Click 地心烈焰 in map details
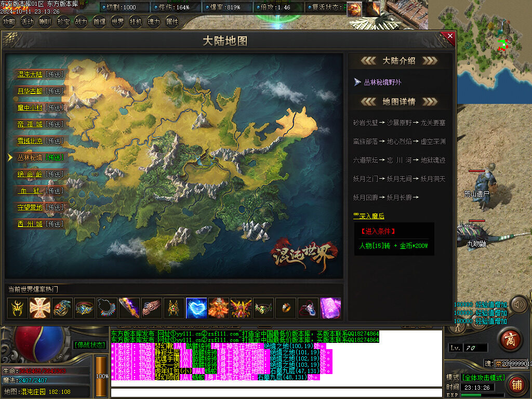Image resolution: width=532 pixels, height=399 pixels. pos(400,141)
